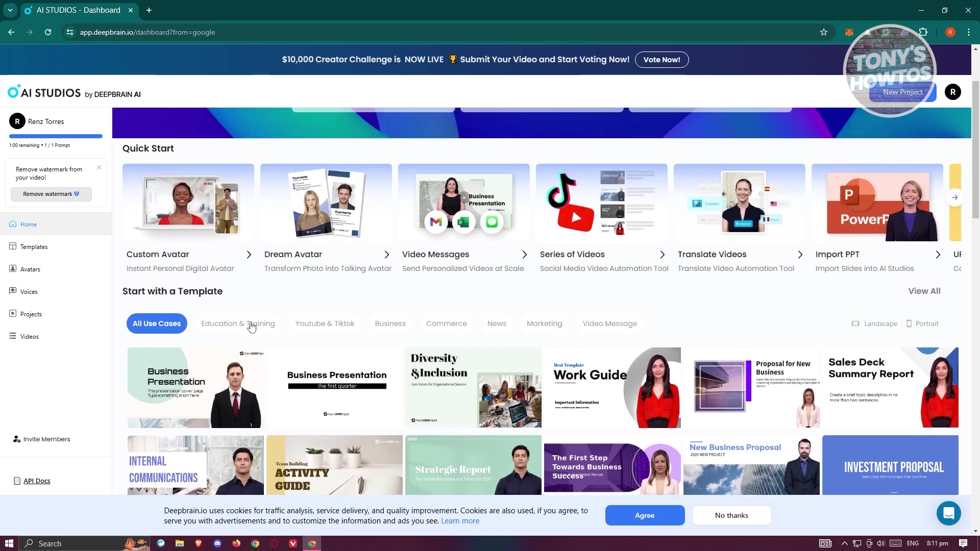
Task: Expand the Custom Avatar chevron
Action: [249, 255]
